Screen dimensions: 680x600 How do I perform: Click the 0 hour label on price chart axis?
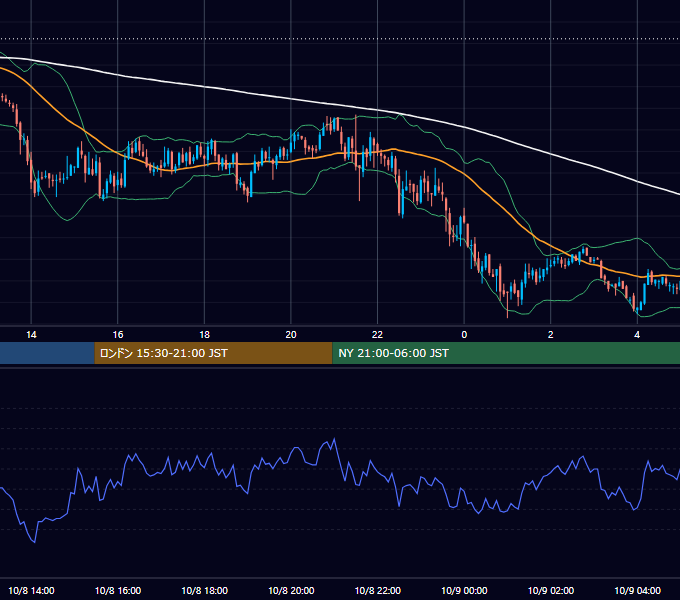464,335
